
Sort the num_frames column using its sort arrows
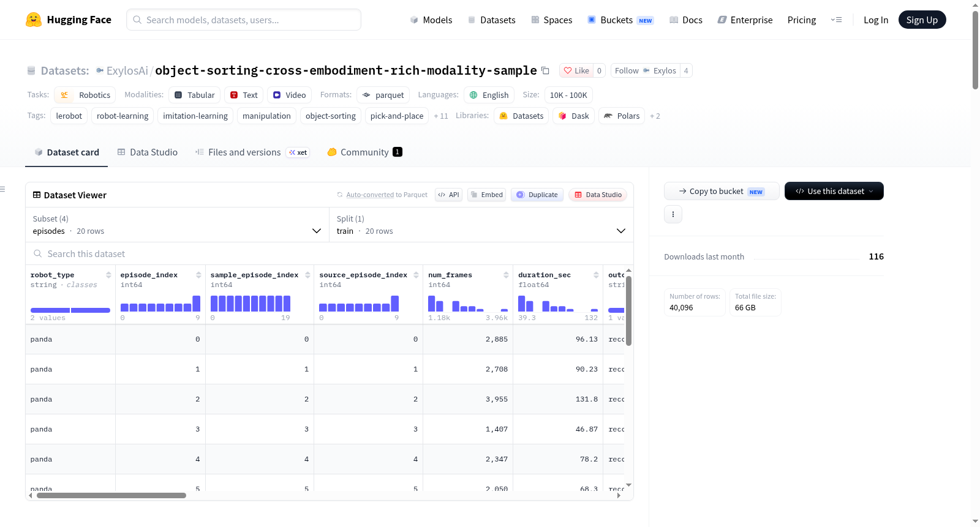pos(506,275)
